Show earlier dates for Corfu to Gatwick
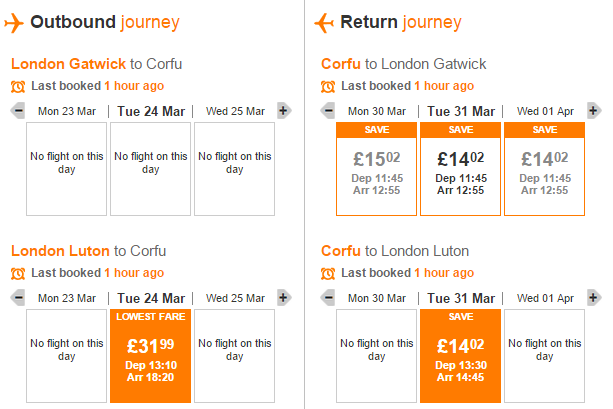Viewport: 613px width, 409px height. [x=328, y=111]
